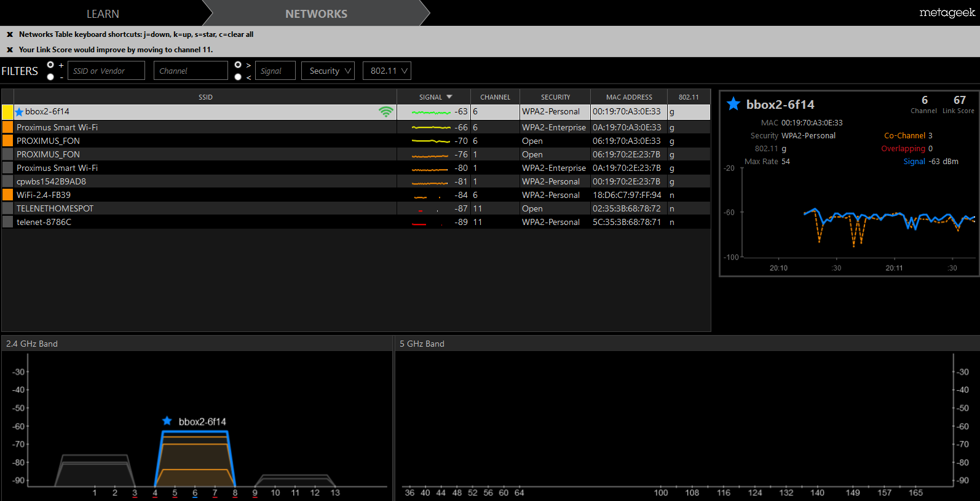The height and width of the screenshot is (501, 980).
Task: Click the green Wi-Fi connected icon
Action: coord(386,111)
